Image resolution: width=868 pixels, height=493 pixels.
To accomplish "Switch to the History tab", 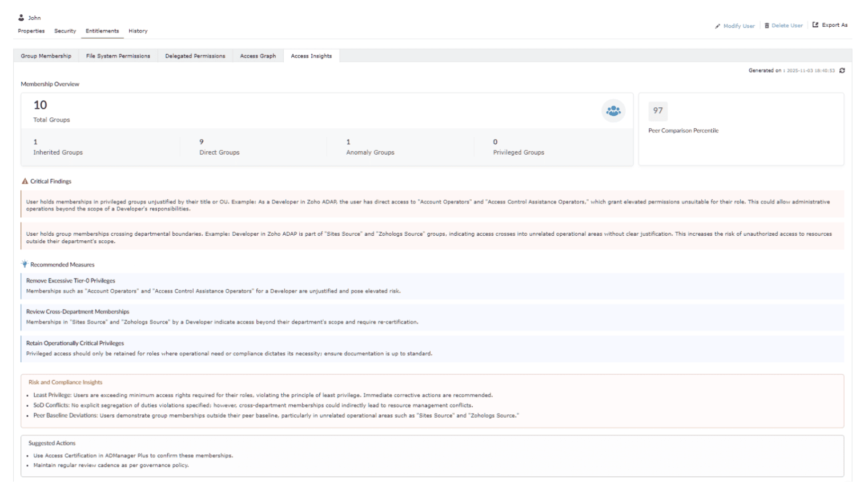I will (x=137, y=31).
